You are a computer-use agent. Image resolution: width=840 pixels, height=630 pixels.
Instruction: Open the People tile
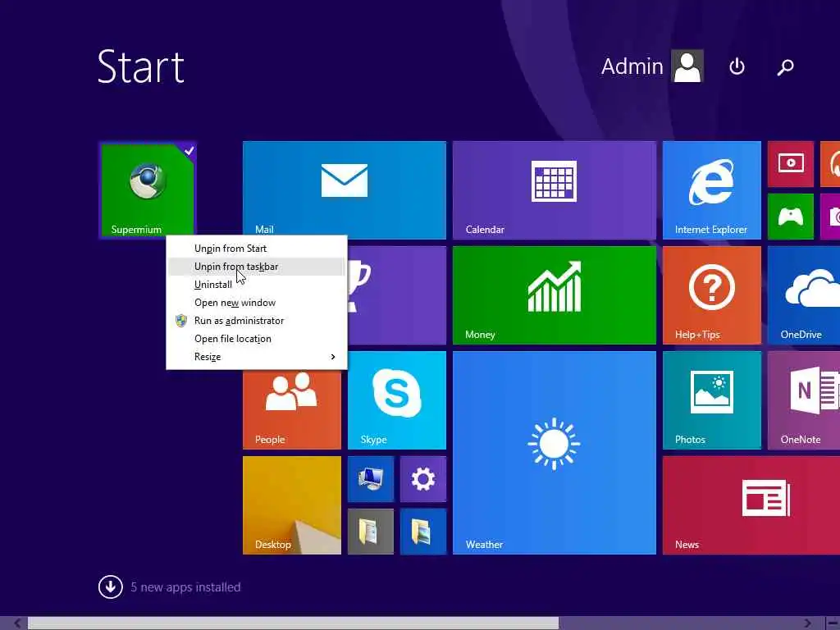point(291,410)
